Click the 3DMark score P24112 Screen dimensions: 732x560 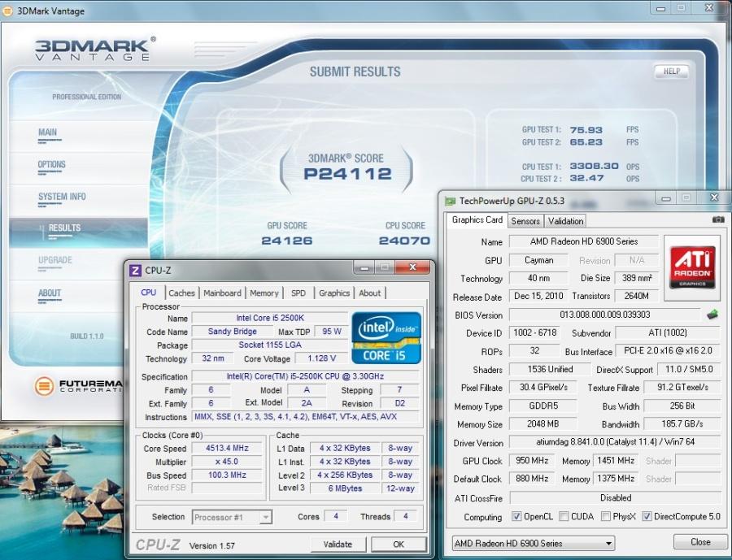click(x=347, y=174)
